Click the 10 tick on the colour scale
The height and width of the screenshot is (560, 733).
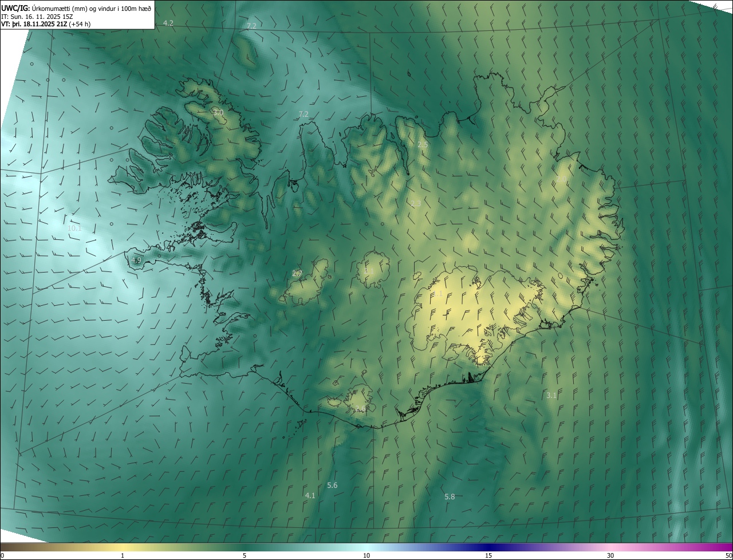point(366,555)
